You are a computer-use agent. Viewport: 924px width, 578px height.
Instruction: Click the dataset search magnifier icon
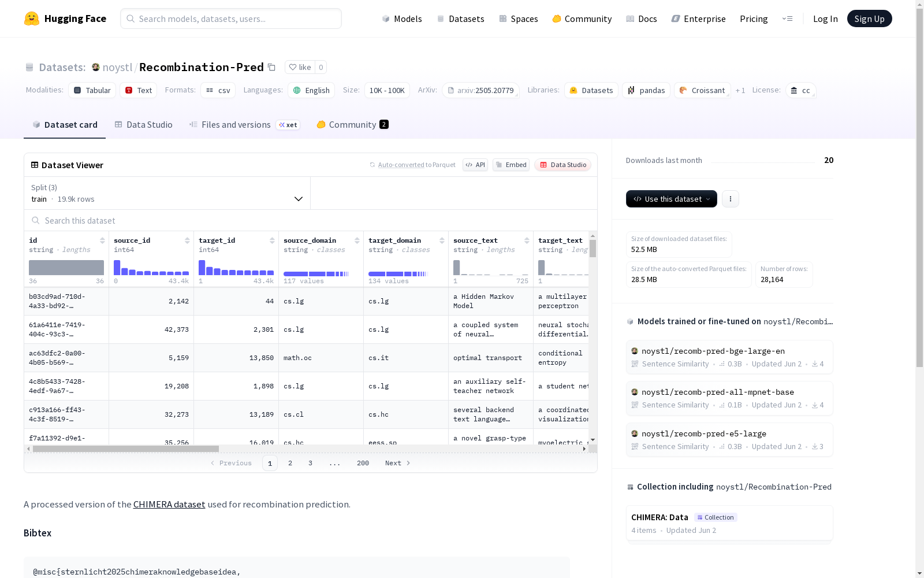pos(36,220)
